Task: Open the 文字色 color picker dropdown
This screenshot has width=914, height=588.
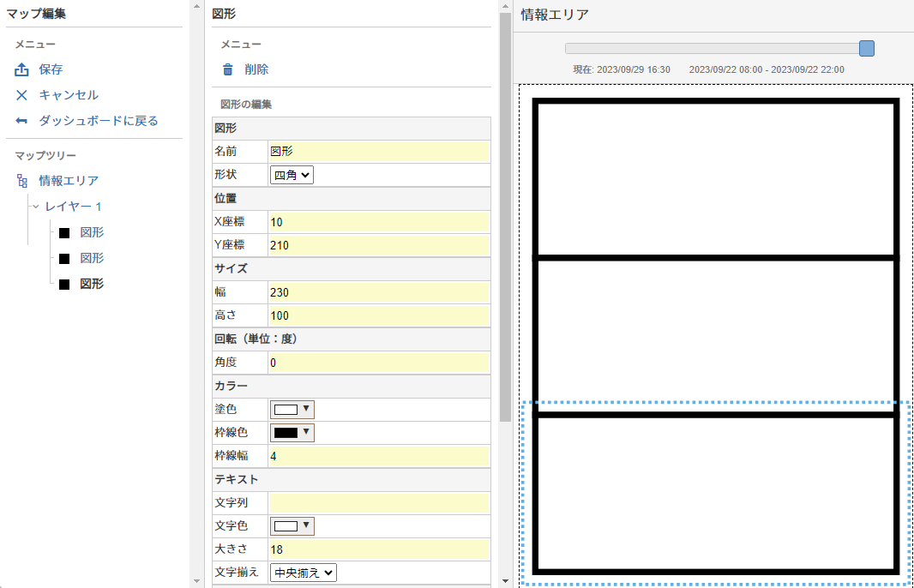Action: pos(292,525)
